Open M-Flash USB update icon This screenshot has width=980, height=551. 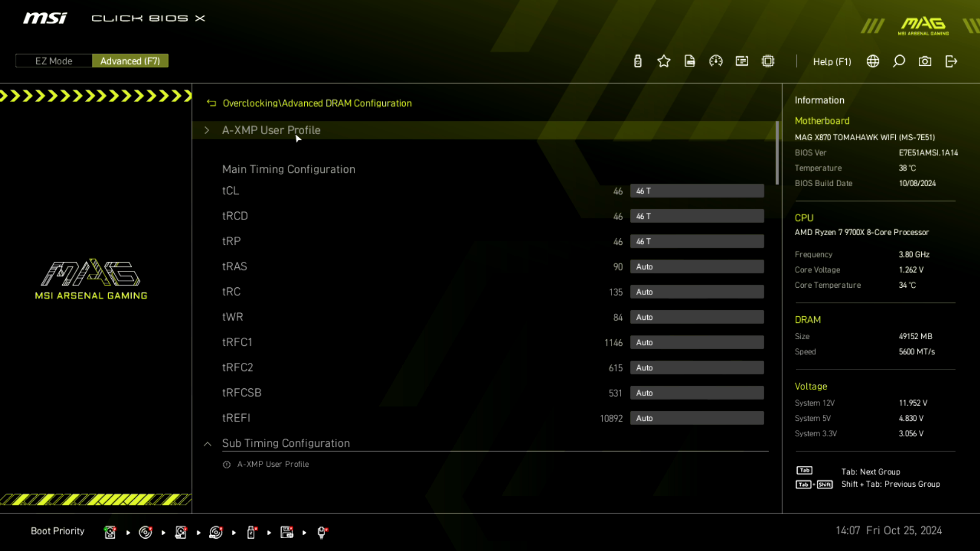tap(638, 61)
